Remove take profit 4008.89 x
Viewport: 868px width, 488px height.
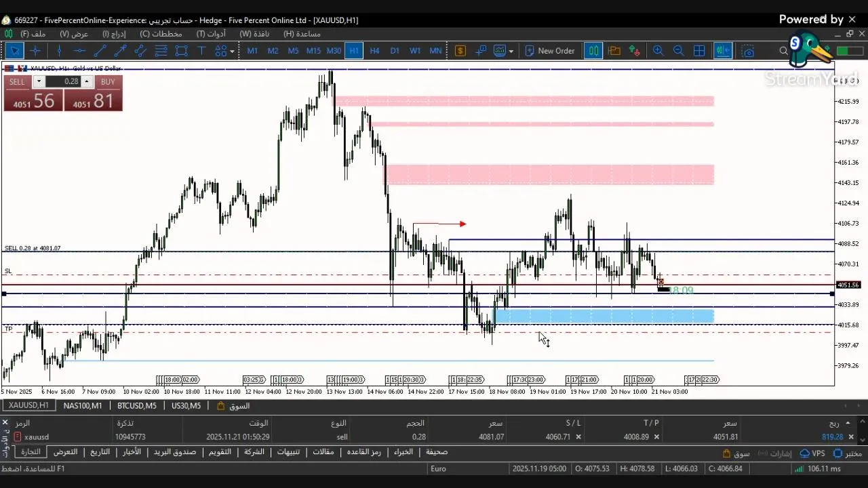[656, 437]
